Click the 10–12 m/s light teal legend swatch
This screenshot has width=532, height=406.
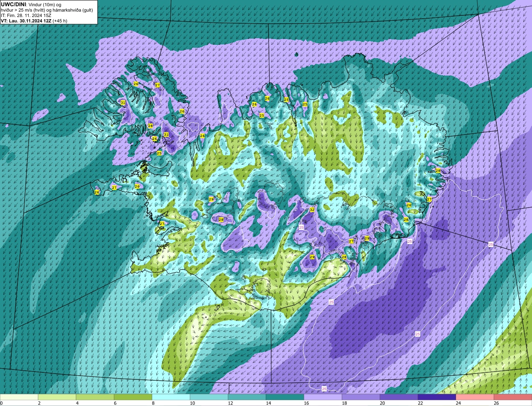pos(209,397)
